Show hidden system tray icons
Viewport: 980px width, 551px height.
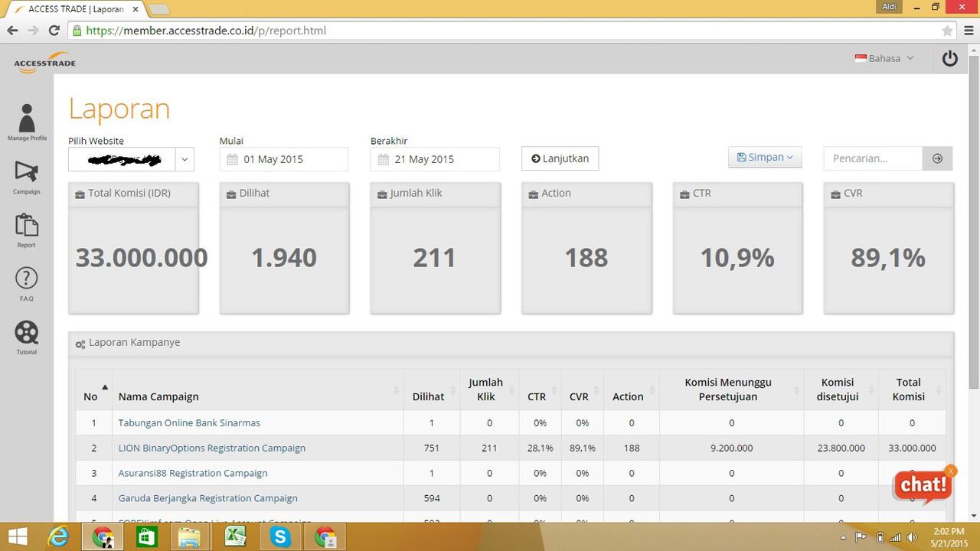pos(843,537)
